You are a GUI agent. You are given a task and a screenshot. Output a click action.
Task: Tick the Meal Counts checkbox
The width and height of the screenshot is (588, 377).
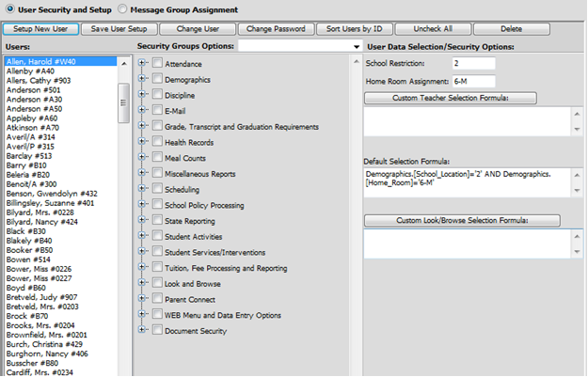(x=157, y=157)
